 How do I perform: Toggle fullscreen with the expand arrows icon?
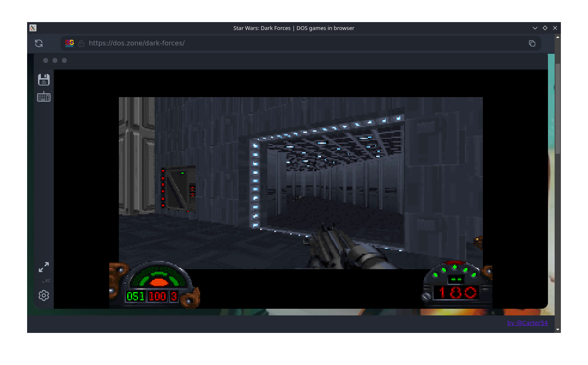44,267
